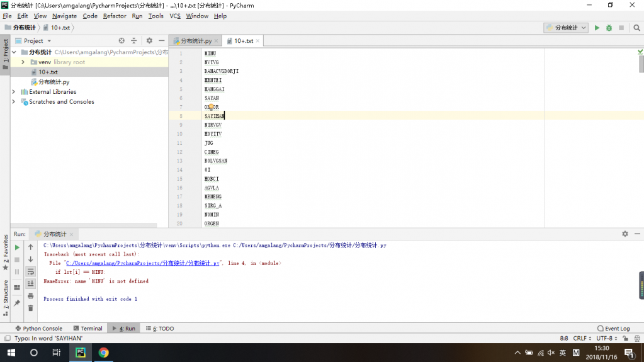This screenshot has width=644, height=362.
Task: Expand External Libraries node
Action: (x=14, y=92)
